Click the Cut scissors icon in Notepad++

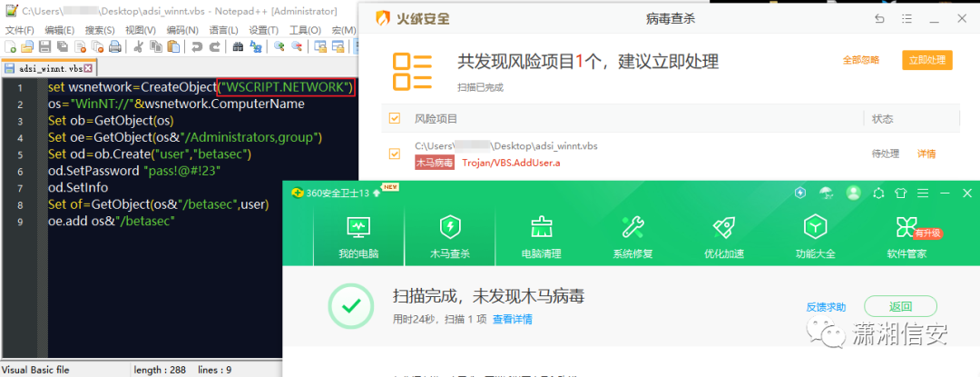(x=139, y=46)
